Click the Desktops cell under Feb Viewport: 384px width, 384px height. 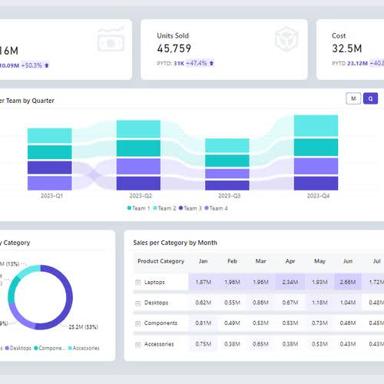[232, 303]
